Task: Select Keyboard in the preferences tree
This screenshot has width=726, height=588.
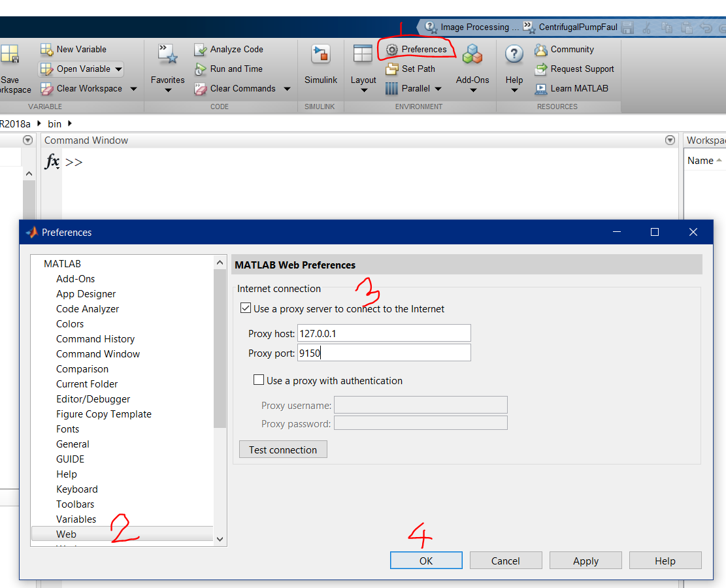Action: click(x=77, y=489)
